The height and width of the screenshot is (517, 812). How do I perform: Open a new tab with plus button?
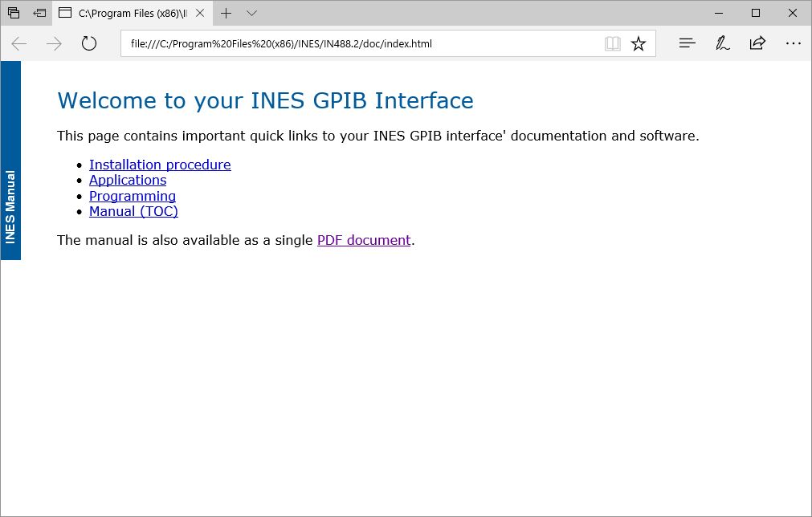pyautogui.click(x=226, y=13)
